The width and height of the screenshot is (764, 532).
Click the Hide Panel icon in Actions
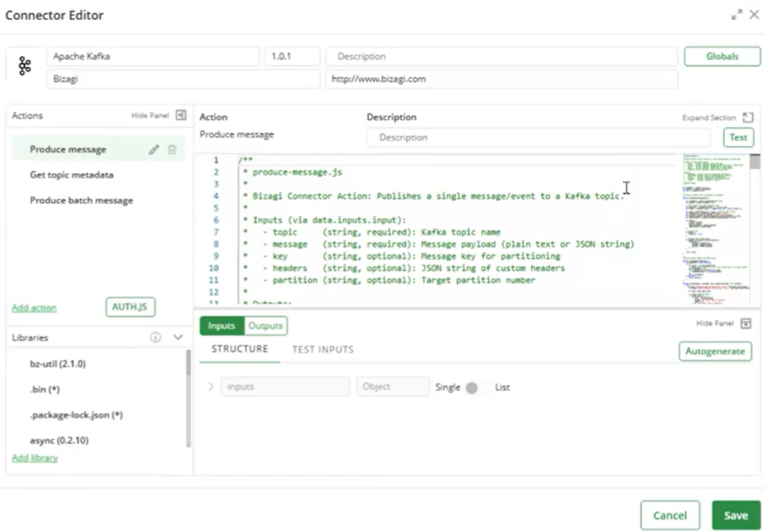[181, 116]
